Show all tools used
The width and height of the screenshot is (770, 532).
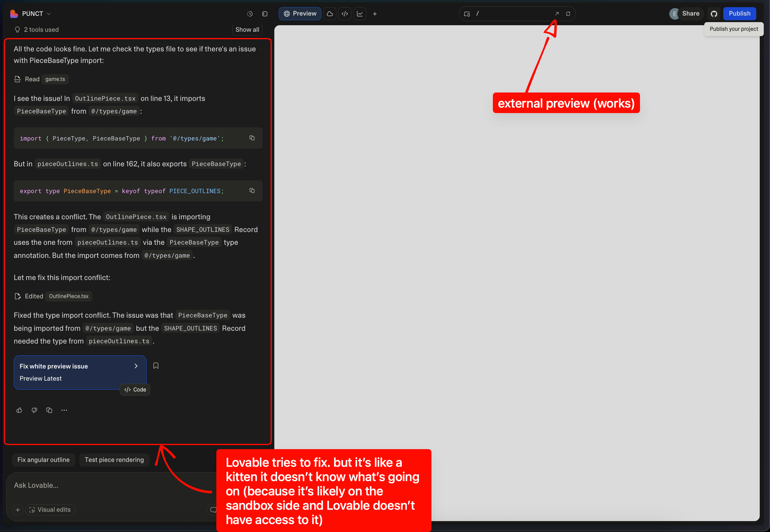click(x=247, y=29)
